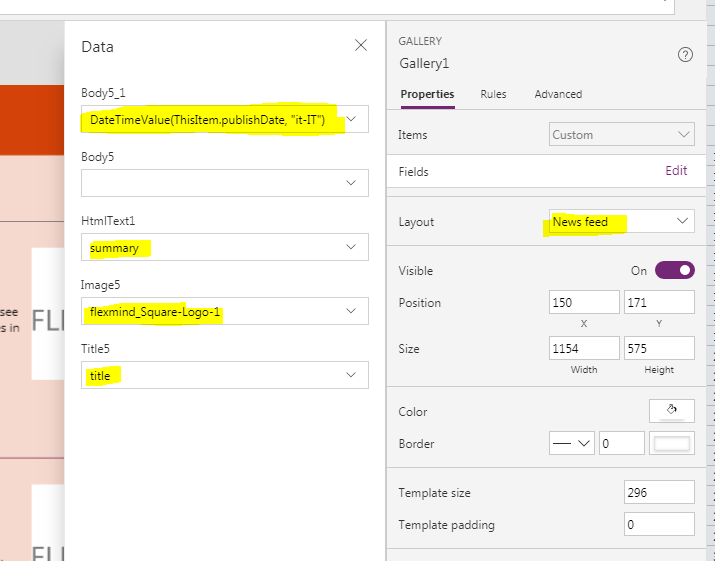
Task: Click the Fields Edit link
Action: [x=676, y=171]
